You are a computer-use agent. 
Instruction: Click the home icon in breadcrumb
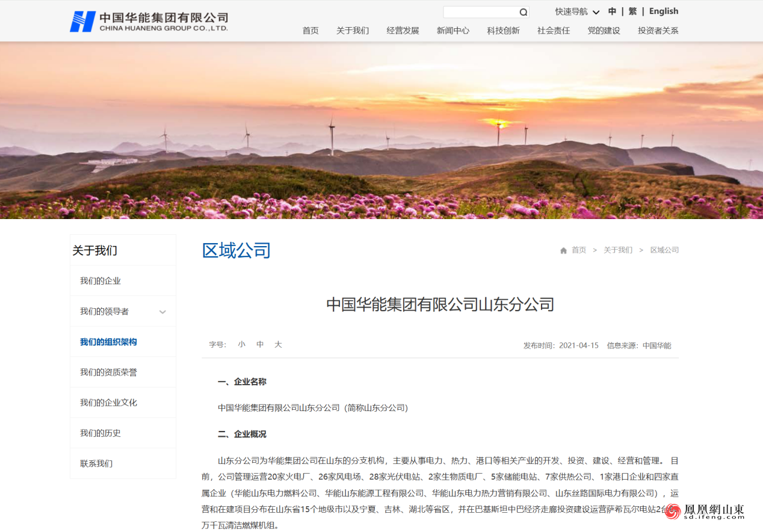(563, 250)
